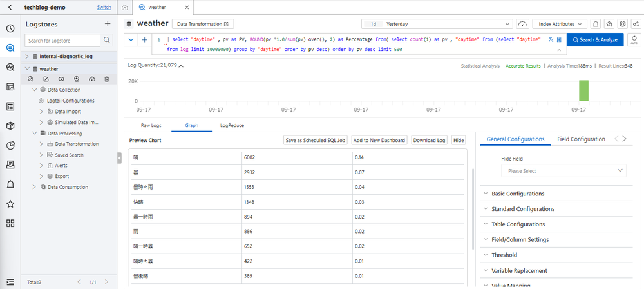Click Download Log button

pos(429,141)
